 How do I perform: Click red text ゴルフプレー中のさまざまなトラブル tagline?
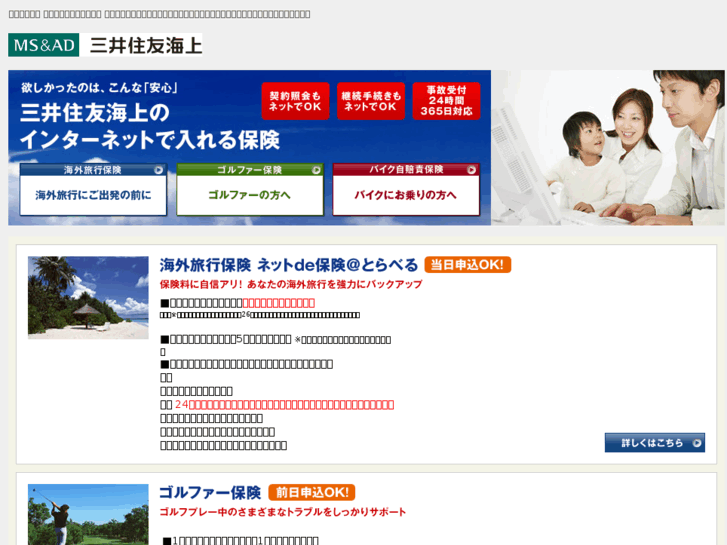click(x=283, y=512)
